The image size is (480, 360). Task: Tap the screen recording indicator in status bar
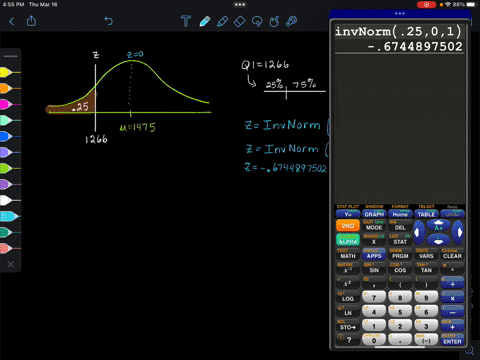(426, 5)
